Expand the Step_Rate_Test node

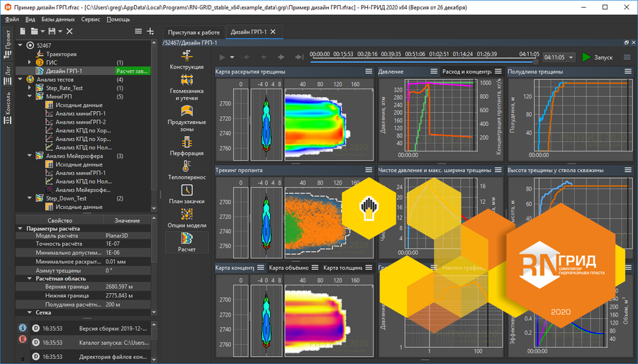point(29,88)
